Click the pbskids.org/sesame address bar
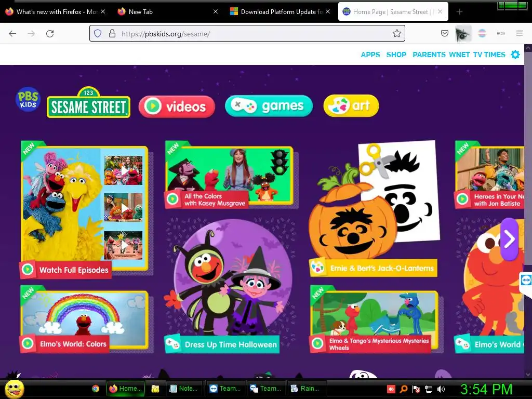 pos(247,34)
